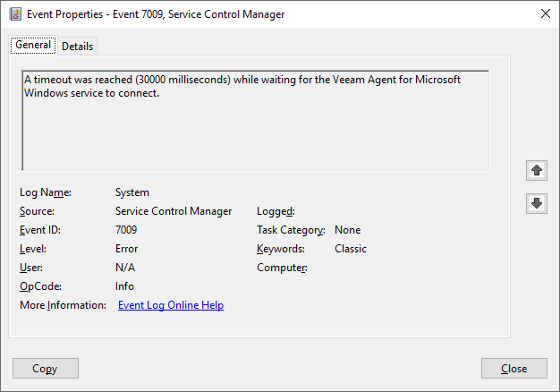Select the Event ID value 7009
This screenshot has height=392, width=560.
click(x=126, y=230)
